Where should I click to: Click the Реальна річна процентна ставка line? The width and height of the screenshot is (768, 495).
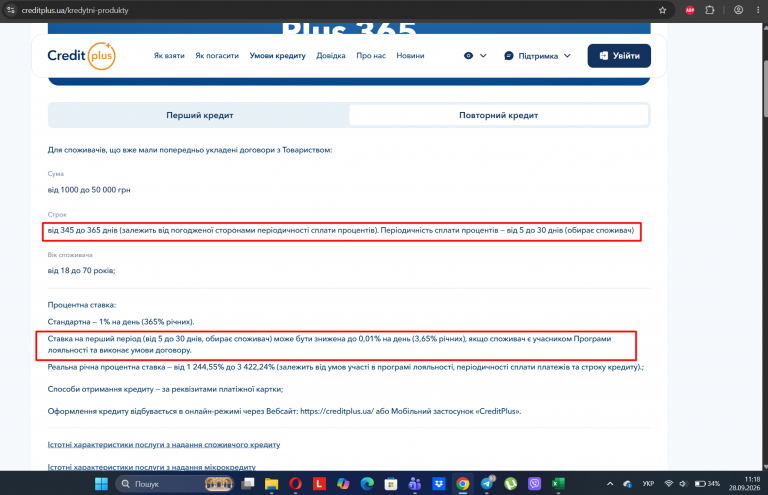345,367
